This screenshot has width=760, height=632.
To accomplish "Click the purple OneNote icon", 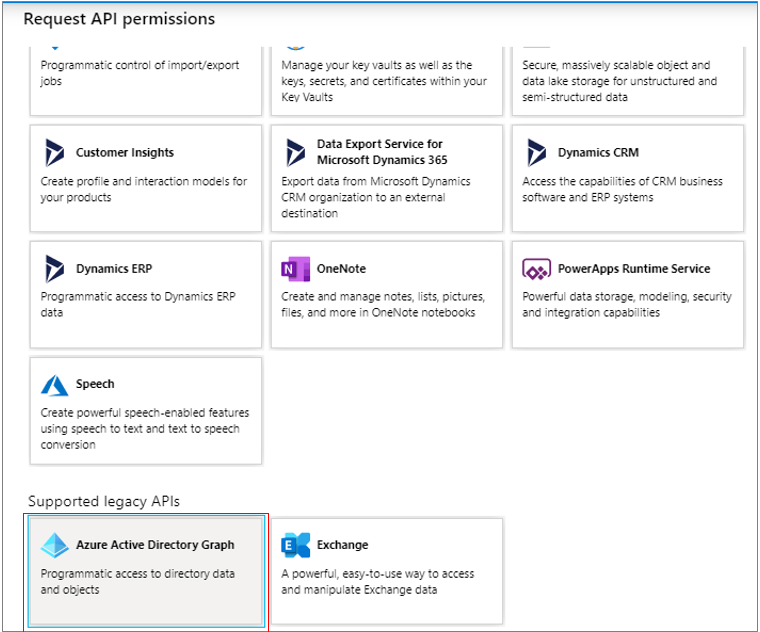I will tap(295, 269).
